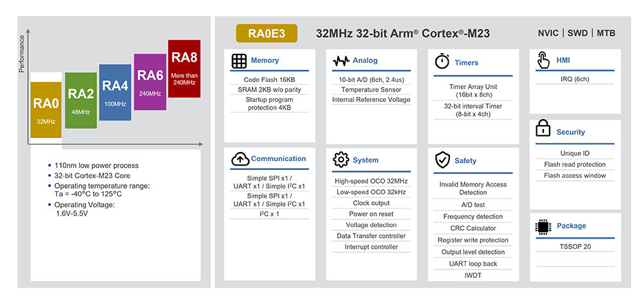
Task: Click Data Transfer controller entry
Action: point(371,236)
